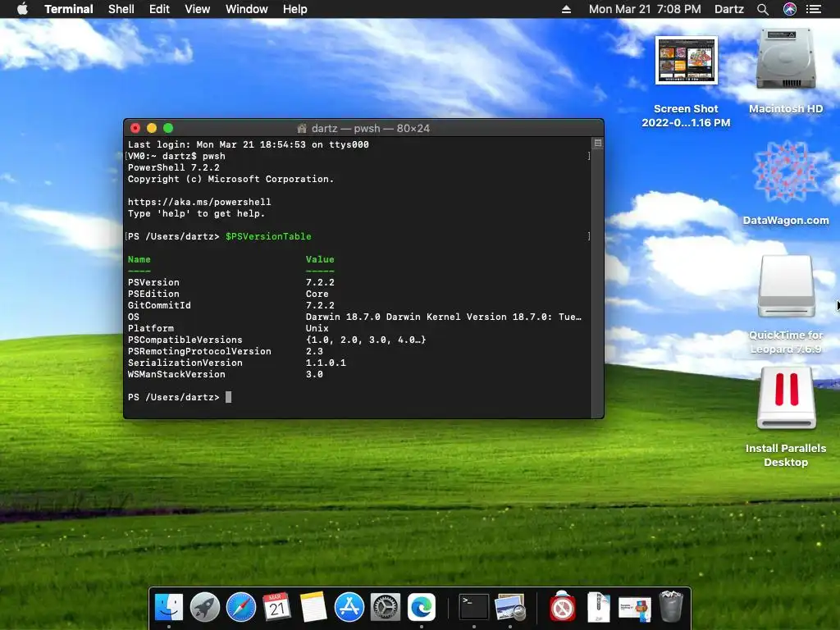
Task: Open the Terminal application menu
Action: point(69,9)
